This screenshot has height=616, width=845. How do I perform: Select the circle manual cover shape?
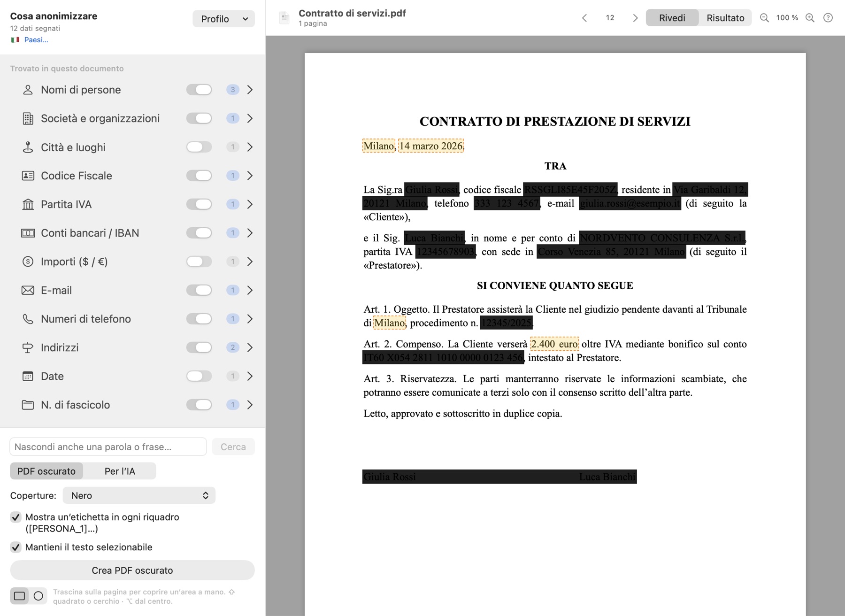tap(38, 596)
